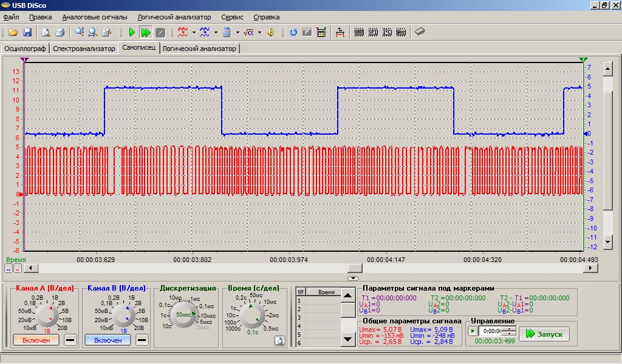Image resolution: width=622 pixels, height=364 pixels.
Task: Open the Сервис menu
Action: coord(233,17)
